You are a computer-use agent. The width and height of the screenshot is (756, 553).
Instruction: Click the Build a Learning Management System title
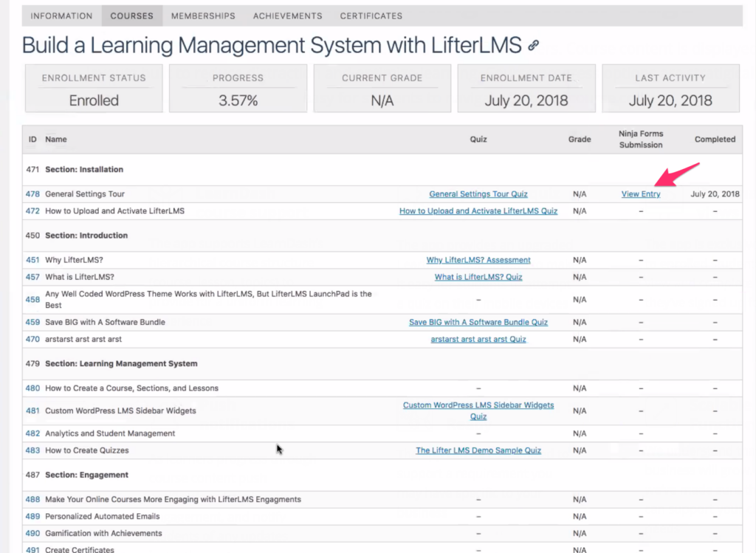tap(272, 45)
